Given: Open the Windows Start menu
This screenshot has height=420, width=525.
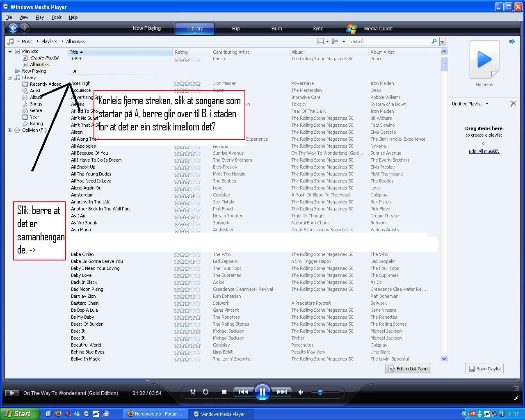Looking at the screenshot, I should point(20,414).
